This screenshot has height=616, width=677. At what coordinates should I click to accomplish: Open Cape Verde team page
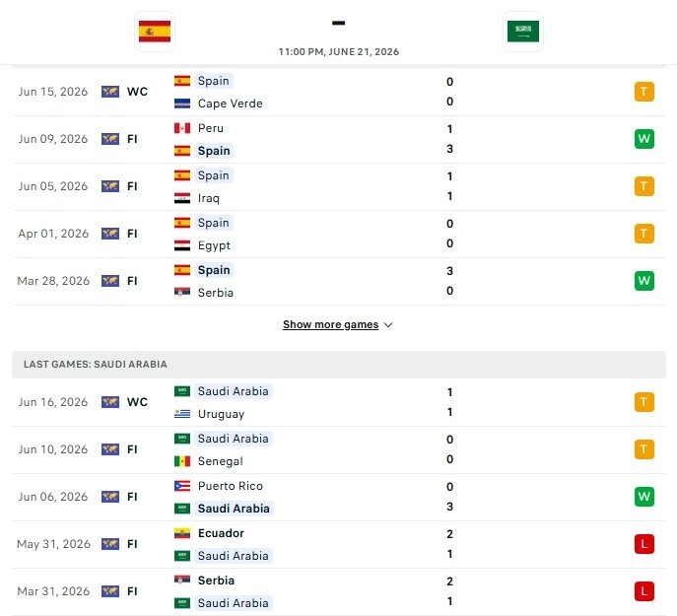coord(231,103)
